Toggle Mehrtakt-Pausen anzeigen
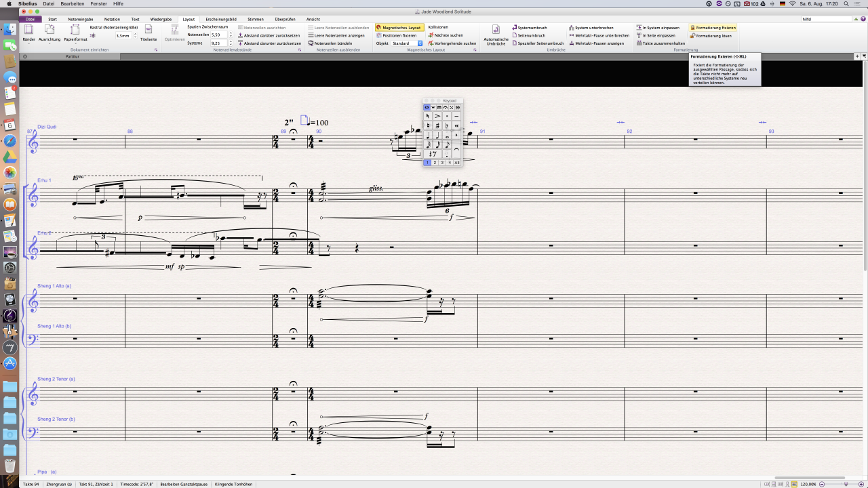868x488 pixels. pos(596,43)
